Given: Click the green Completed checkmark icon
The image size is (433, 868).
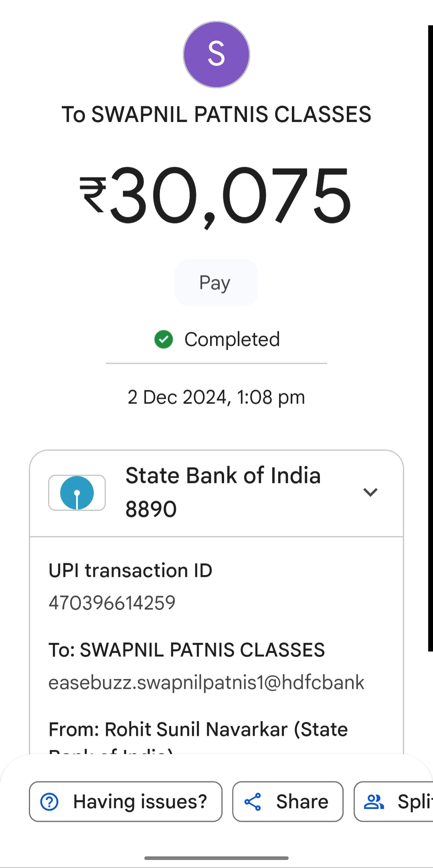Looking at the screenshot, I should click(x=164, y=339).
